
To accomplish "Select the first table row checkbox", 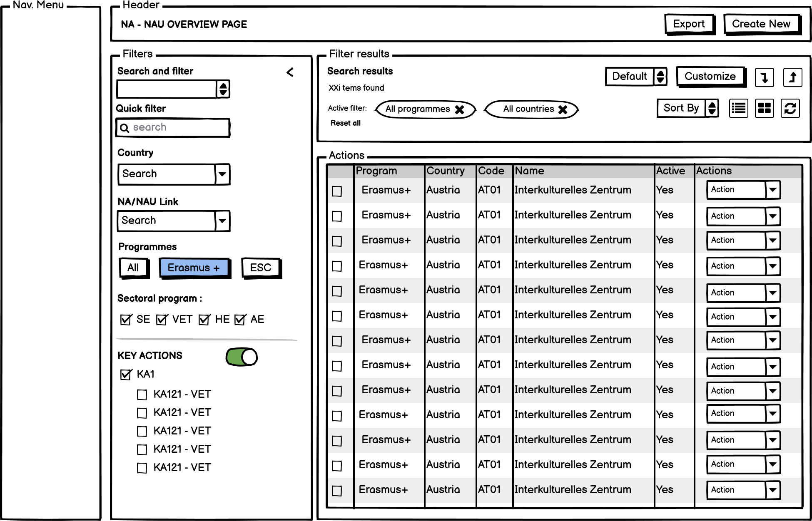I will (x=337, y=191).
